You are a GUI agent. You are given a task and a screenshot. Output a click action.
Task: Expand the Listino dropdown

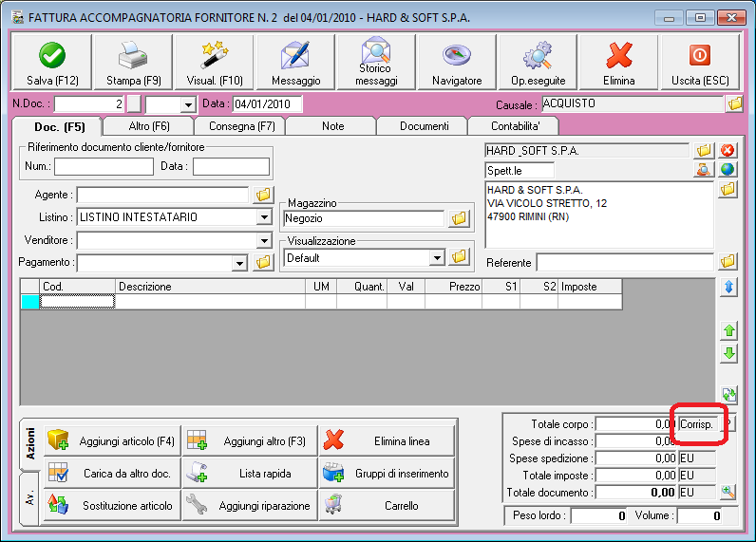[264, 217]
